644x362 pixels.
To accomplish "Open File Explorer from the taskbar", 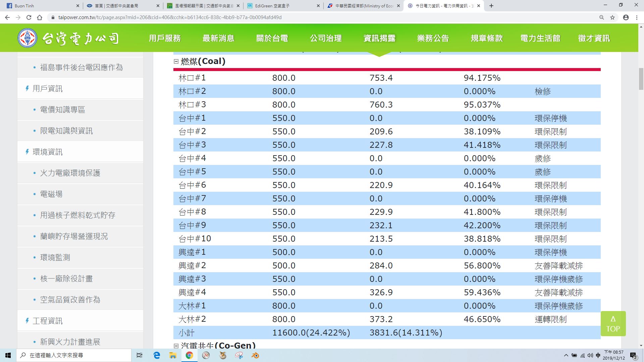I will tap(173, 355).
